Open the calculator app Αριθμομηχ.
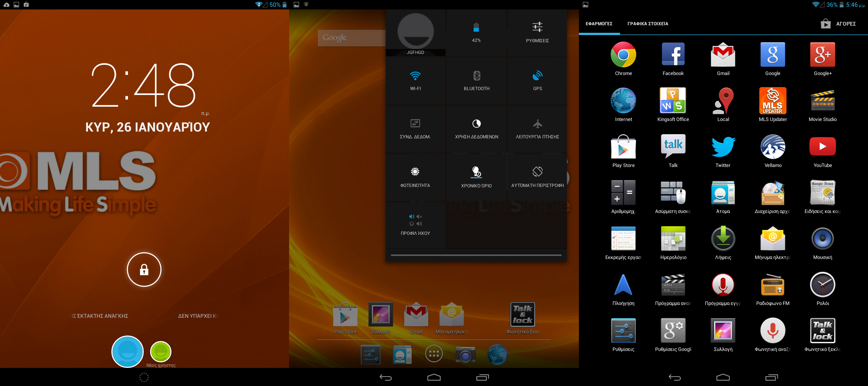 (623, 193)
